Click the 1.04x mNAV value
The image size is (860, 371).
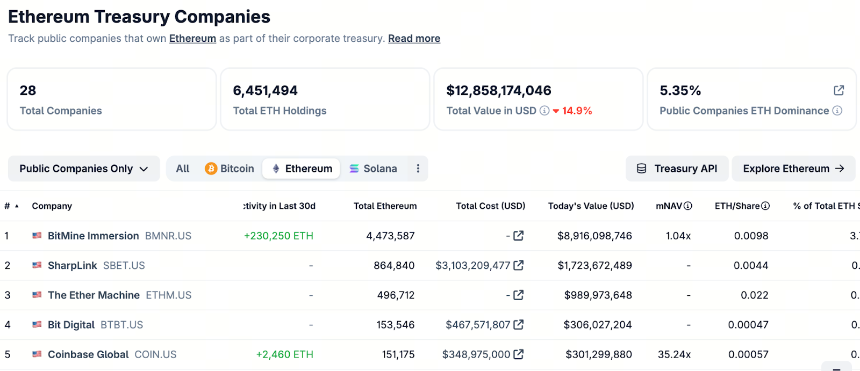click(x=678, y=236)
